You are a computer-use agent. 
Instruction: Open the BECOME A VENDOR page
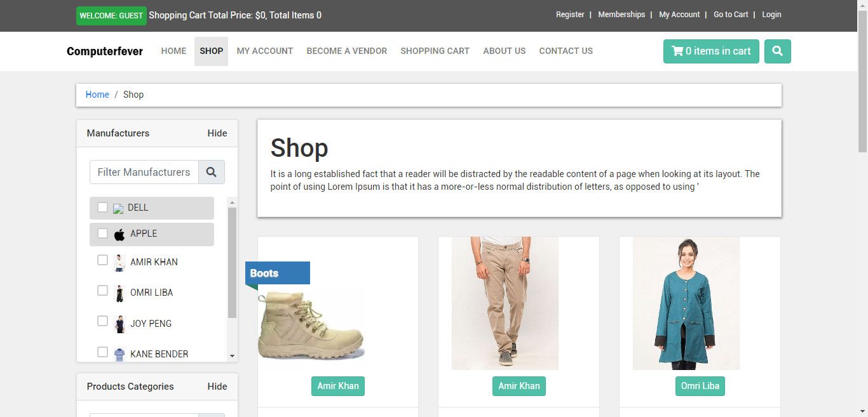347,51
